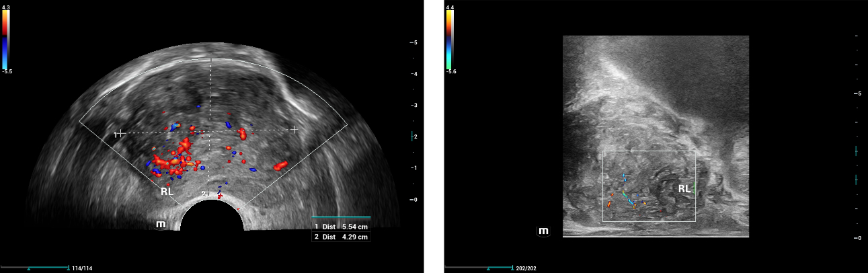Click the -5.6 velocity value on right scale
The width and height of the screenshot is (868, 273).
click(450, 71)
